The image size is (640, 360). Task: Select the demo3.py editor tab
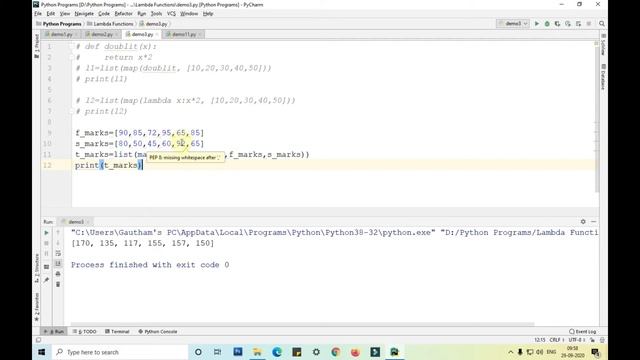pos(142,34)
